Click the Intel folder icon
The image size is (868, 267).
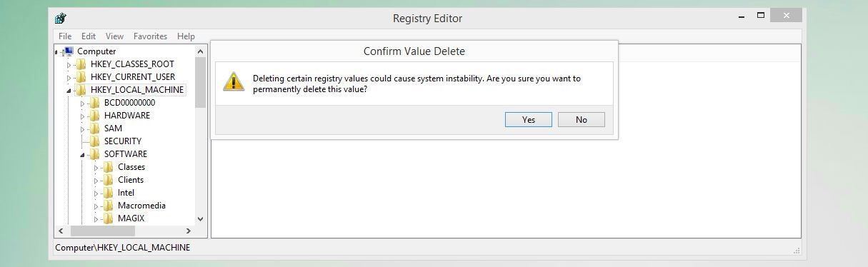coord(109,193)
